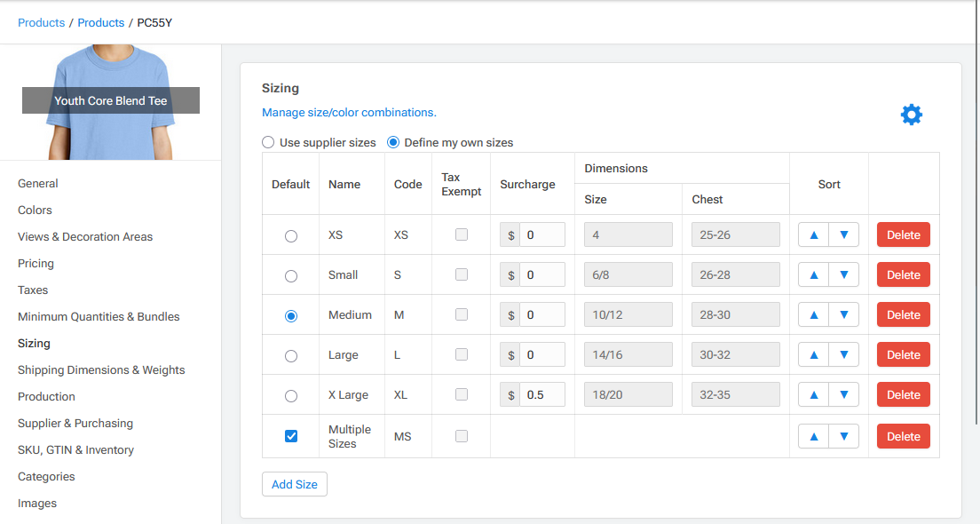This screenshot has width=980, height=524.
Task: Open the sizing settings gear icon
Action: (912, 114)
